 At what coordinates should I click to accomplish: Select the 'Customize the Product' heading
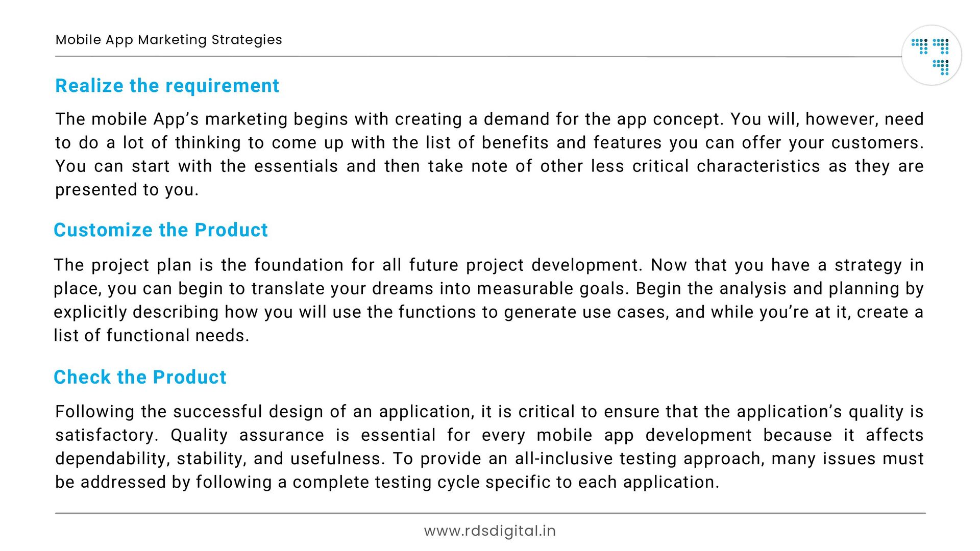point(160,230)
